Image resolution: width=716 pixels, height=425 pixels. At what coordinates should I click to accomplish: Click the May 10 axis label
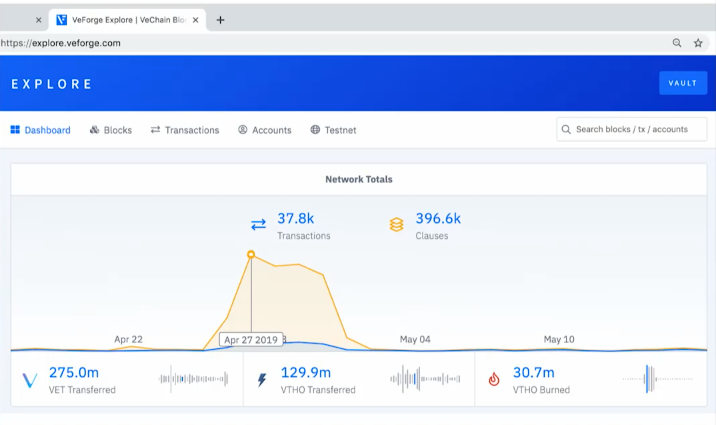pos(559,339)
